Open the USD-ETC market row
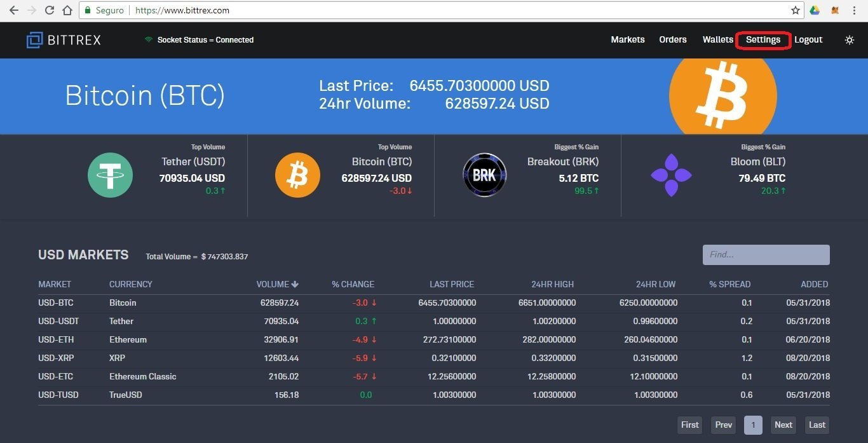 (x=434, y=377)
